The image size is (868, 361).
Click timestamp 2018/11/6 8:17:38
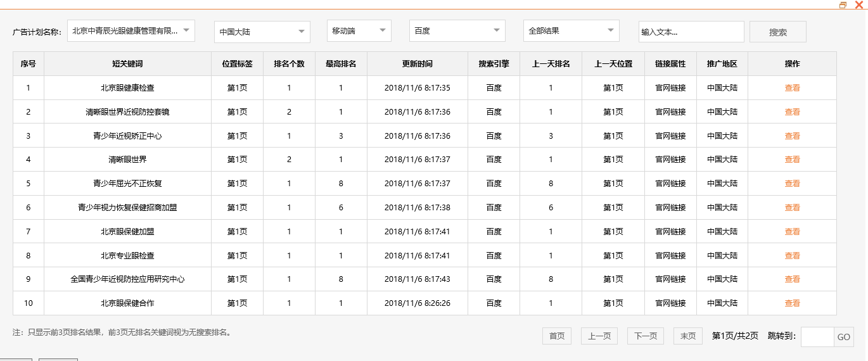[x=418, y=208]
